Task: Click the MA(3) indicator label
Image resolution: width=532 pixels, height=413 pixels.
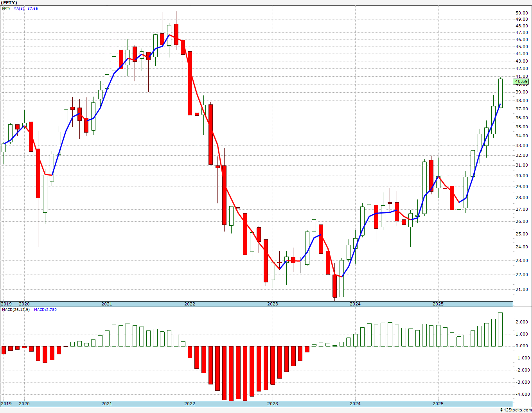Action: [x=19, y=8]
